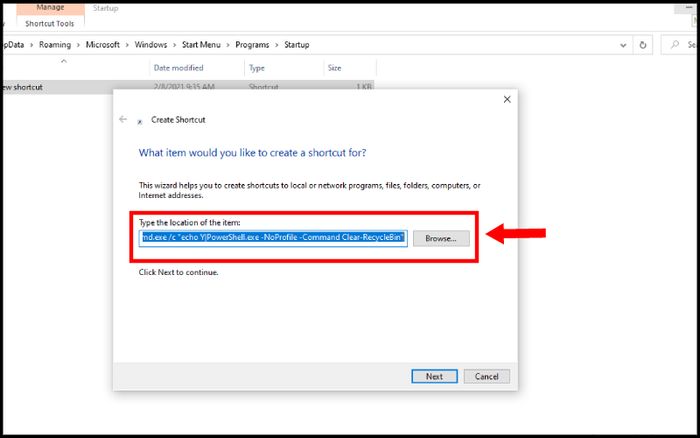Click the Cancel button
Image resolution: width=700 pixels, height=438 pixels.
(487, 376)
